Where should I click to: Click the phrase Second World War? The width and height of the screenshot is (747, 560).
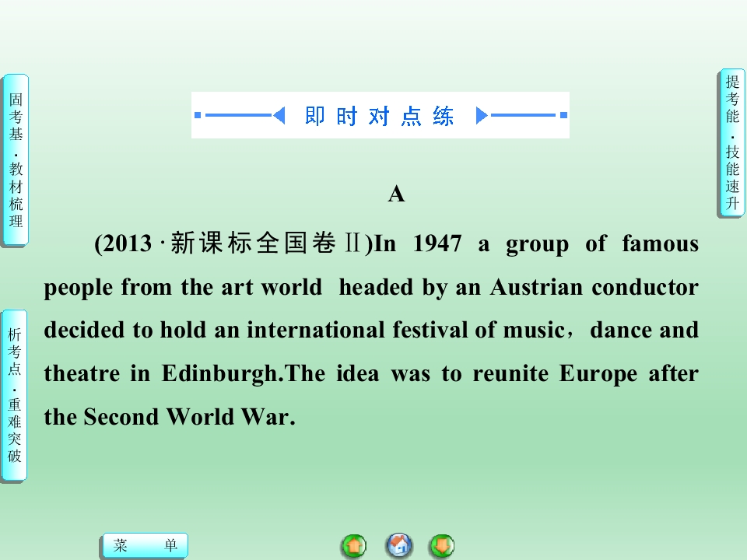(186, 417)
